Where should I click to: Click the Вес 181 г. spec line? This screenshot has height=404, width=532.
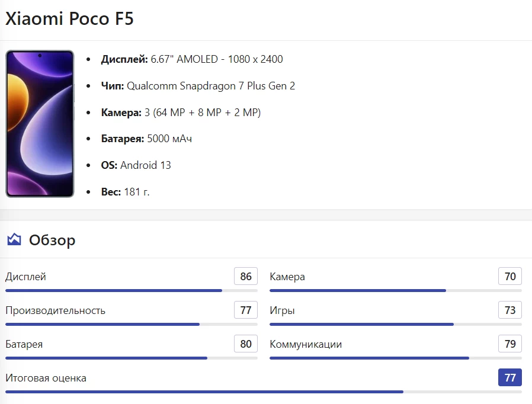click(x=125, y=192)
